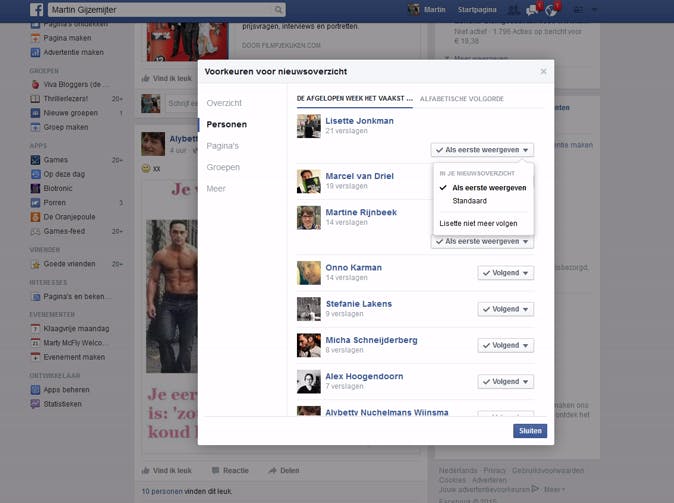Image resolution: width=674 pixels, height=503 pixels.
Task: Open Apps beheren icon
Action: coord(35,390)
